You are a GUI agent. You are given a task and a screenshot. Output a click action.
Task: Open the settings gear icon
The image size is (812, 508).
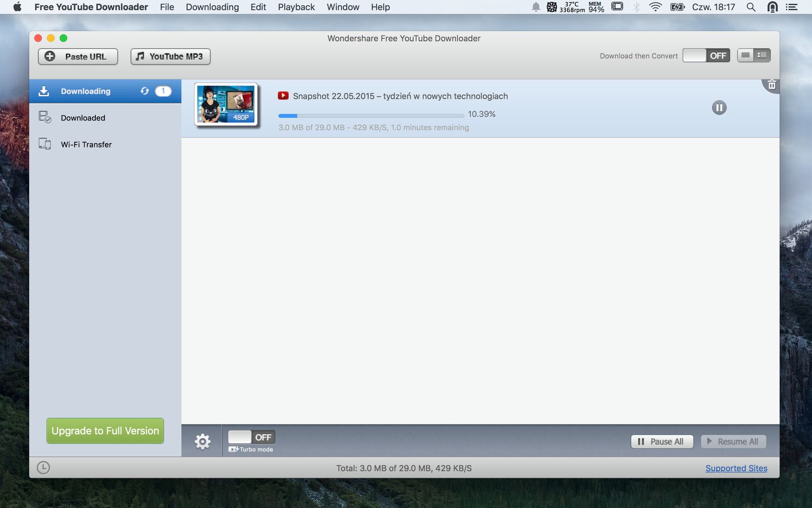203,441
